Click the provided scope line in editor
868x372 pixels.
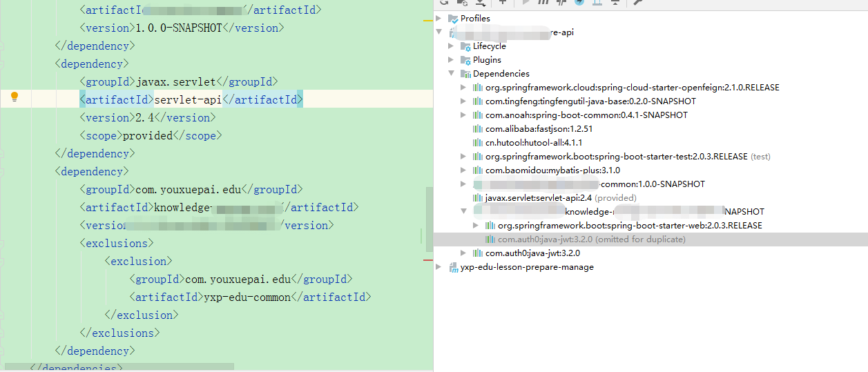(151, 135)
